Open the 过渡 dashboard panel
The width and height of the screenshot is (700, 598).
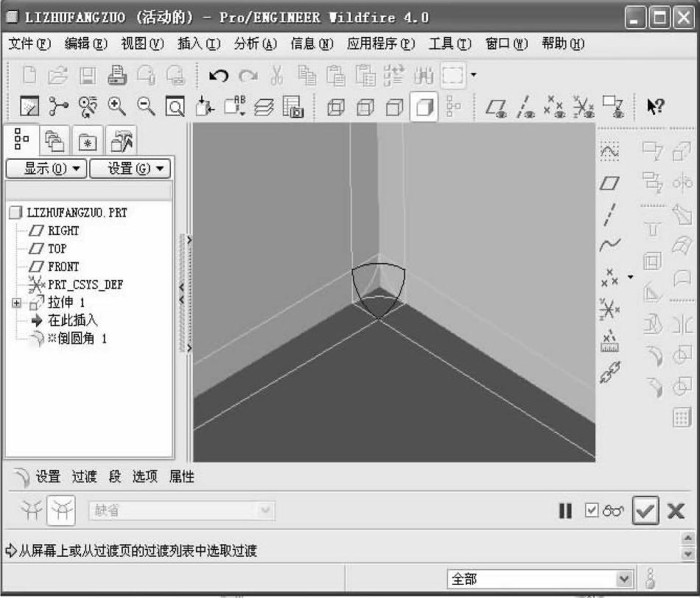point(85,476)
